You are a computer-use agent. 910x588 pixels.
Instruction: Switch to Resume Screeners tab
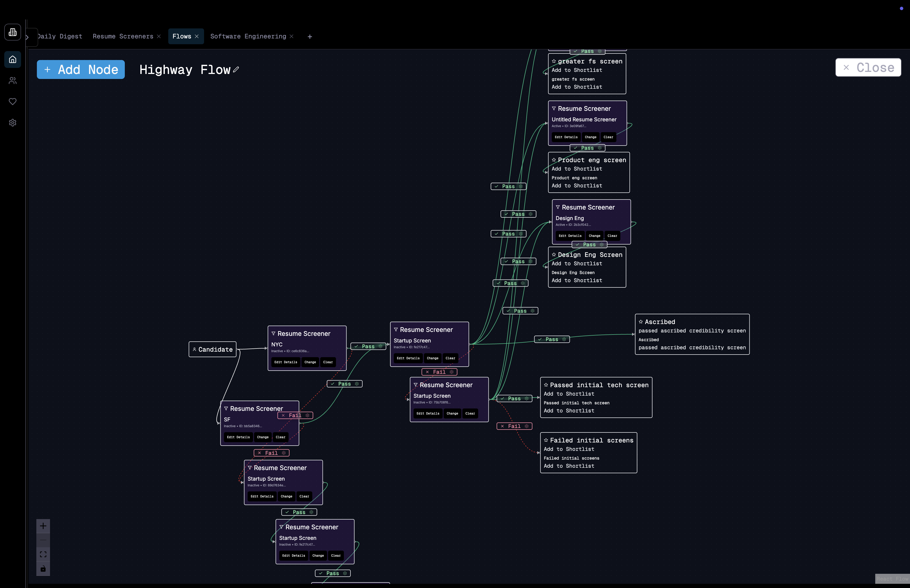pos(123,36)
